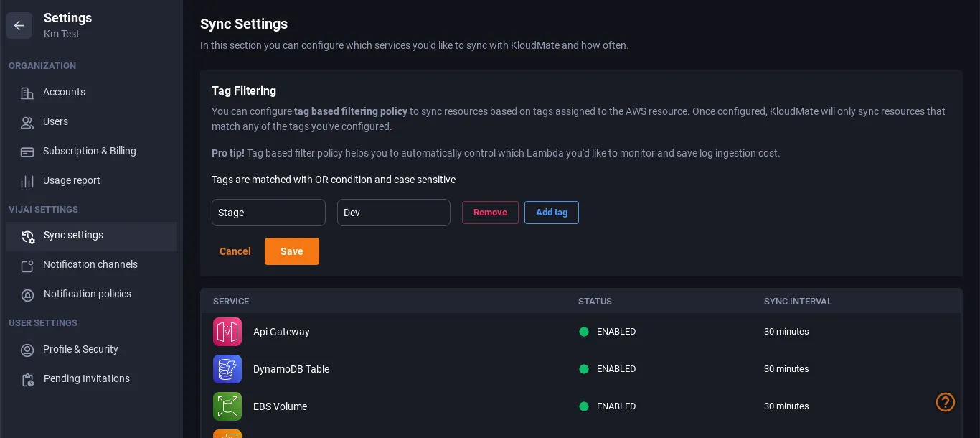Click the SYNC INTERVAL column header

pyautogui.click(x=798, y=302)
